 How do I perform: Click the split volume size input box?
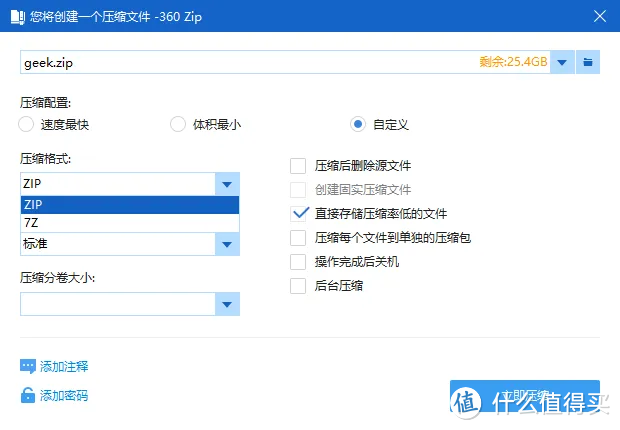pyautogui.click(x=118, y=304)
